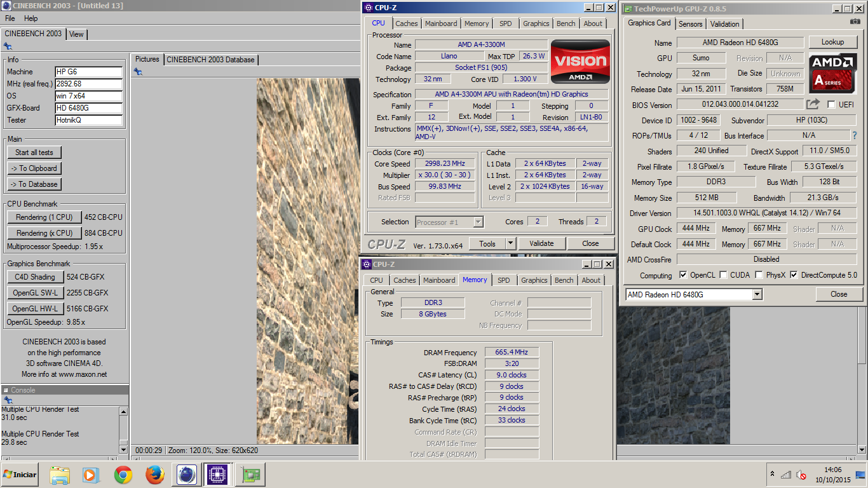Screen dimensions: 868x488
Task: Click the Console panel down scroll arrow
Action: [123, 449]
